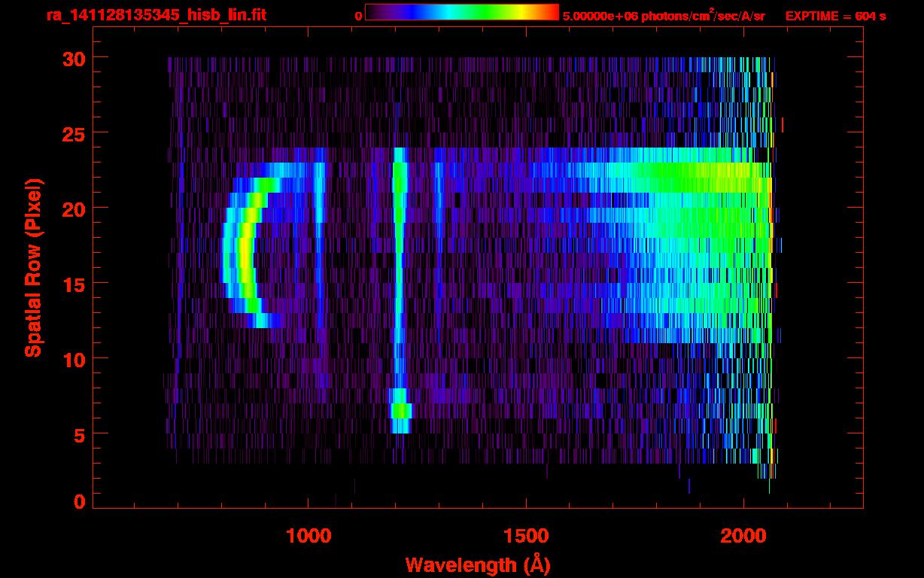Viewport: 924px width, 578px height.
Task: Click the bright arc feature near 850 Å
Action: [245, 252]
